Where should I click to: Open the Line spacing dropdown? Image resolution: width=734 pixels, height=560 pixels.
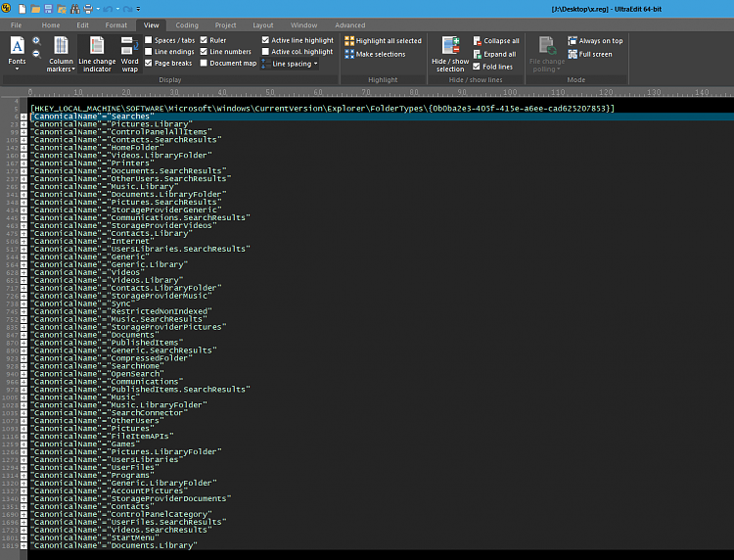click(x=290, y=64)
